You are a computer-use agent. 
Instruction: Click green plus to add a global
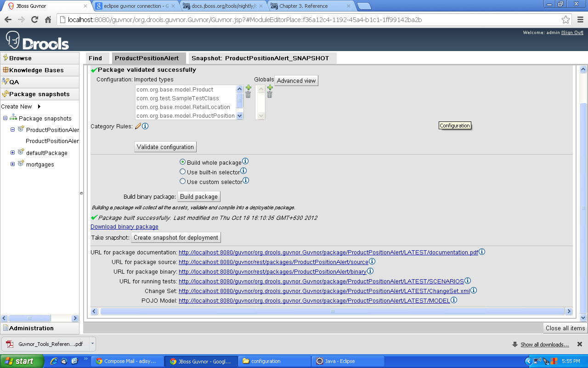pos(270,87)
